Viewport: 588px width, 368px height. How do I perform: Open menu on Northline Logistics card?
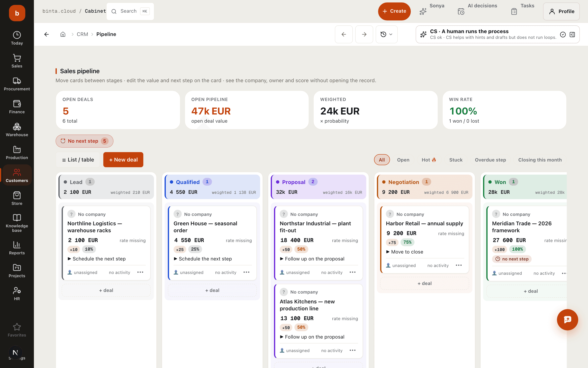(x=140, y=272)
